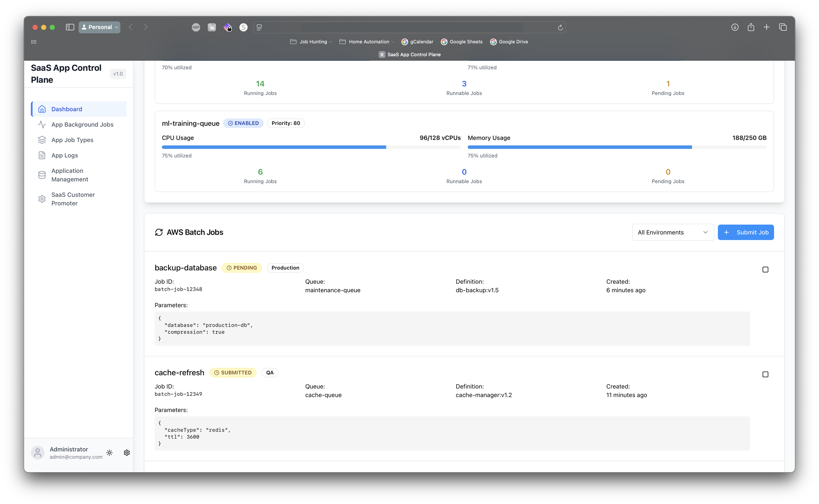Select SaaS Customer Promoter menu item
The height and width of the screenshot is (504, 819).
tap(73, 199)
